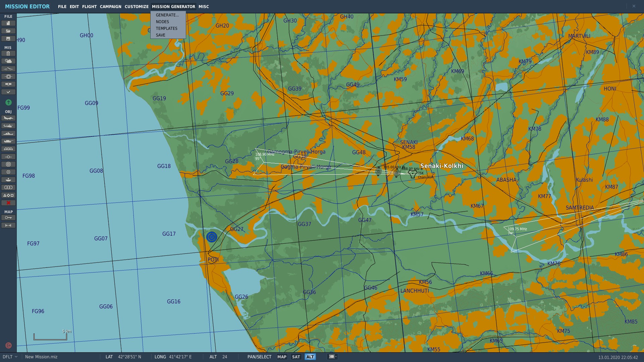Open the MISC menu
644x362 pixels.
click(204, 7)
